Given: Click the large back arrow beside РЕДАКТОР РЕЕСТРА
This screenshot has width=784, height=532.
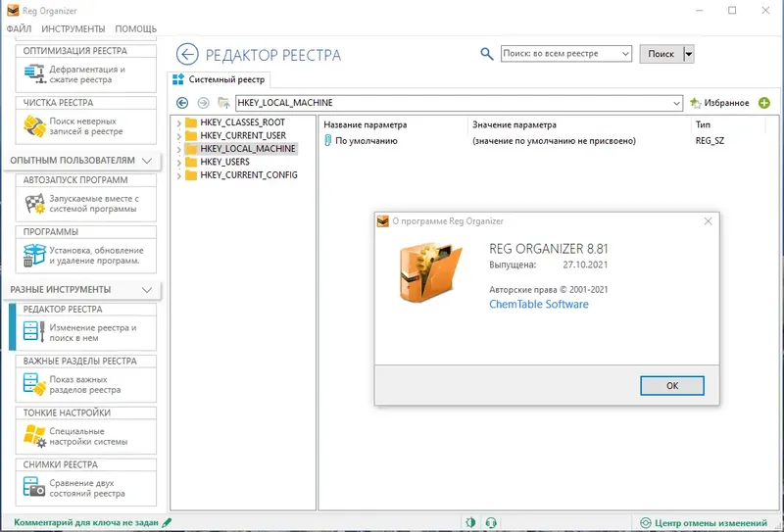Looking at the screenshot, I should (x=187, y=54).
